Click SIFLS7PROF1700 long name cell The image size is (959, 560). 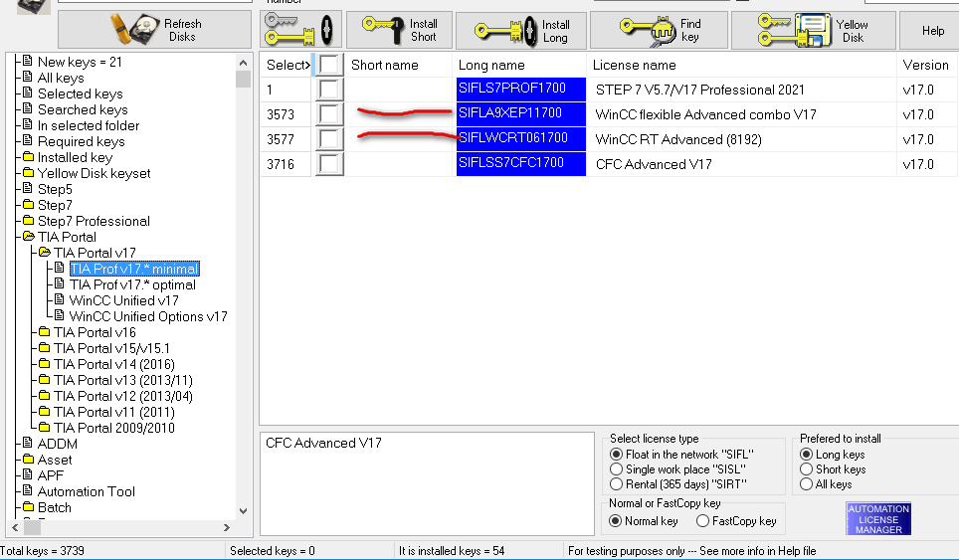click(x=521, y=89)
